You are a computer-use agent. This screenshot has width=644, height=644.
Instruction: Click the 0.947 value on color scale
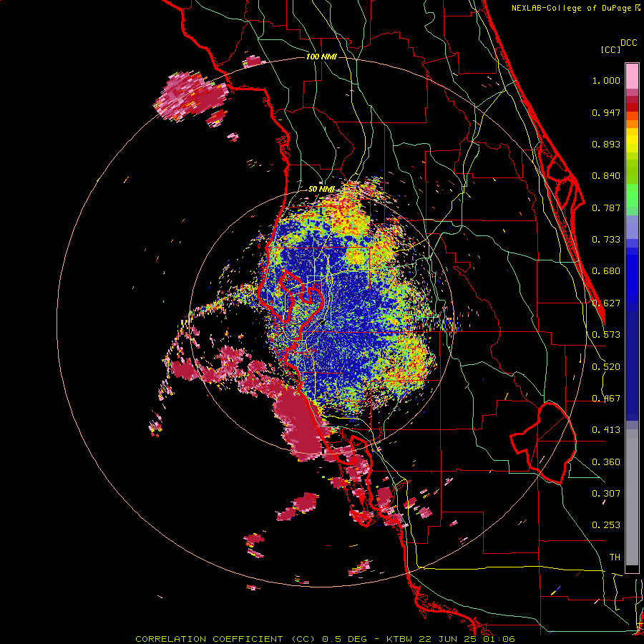(606, 112)
